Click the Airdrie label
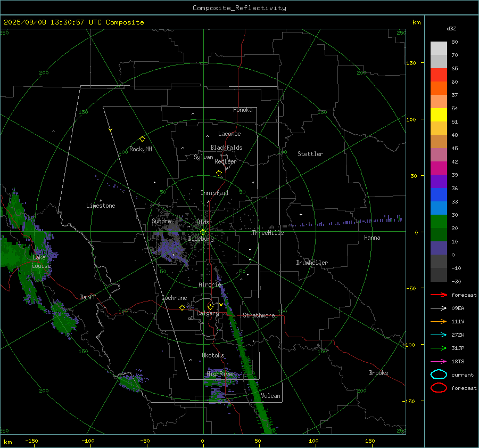The width and height of the screenshot is (479, 448). [x=210, y=284]
